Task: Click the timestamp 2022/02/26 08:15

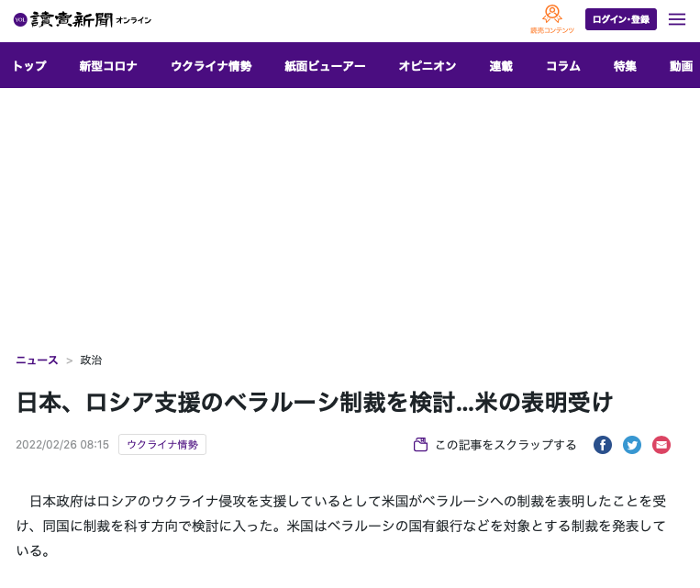Action: tap(62, 445)
